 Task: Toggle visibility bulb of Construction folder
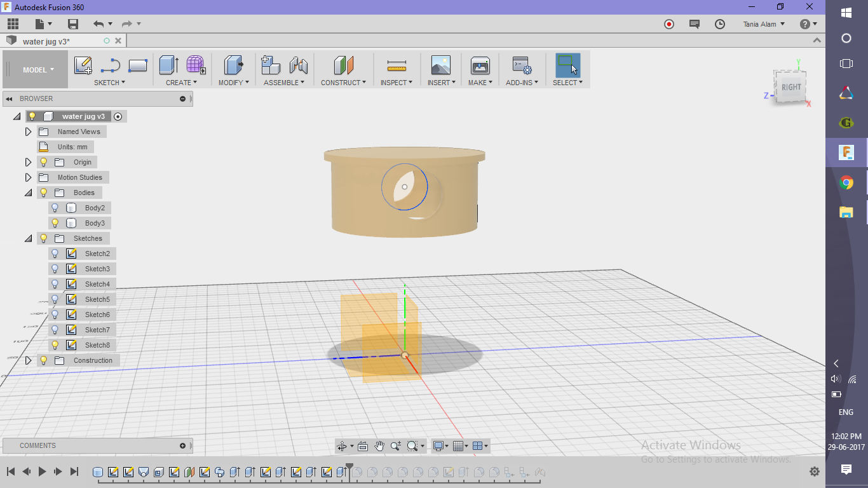click(44, 360)
